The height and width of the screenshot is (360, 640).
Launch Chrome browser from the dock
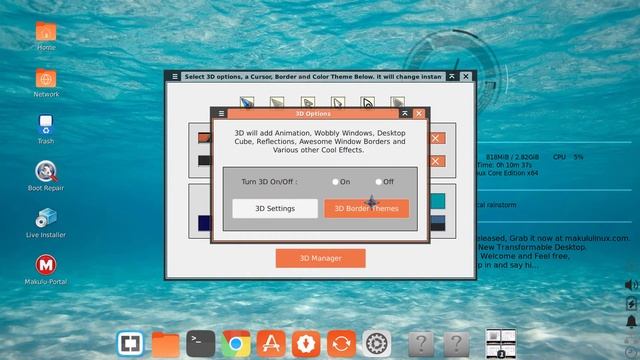[x=236, y=344]
